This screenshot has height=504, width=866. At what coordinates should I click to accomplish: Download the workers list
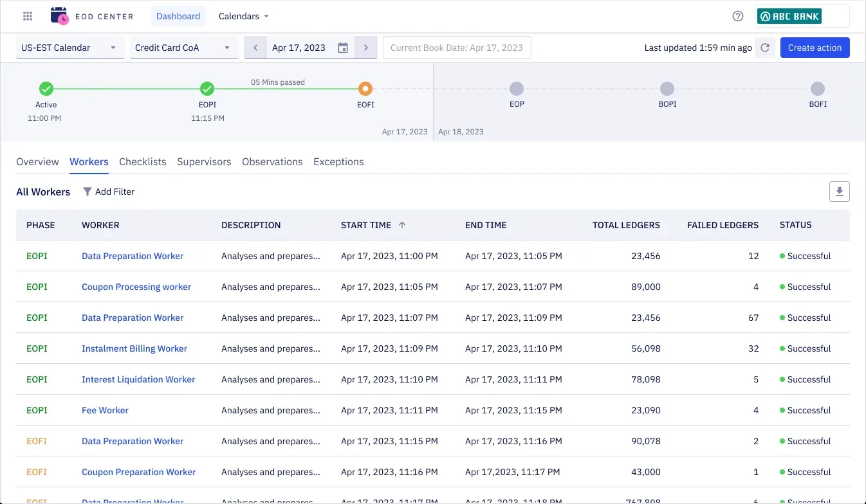pyautogui.click(x=840, y=192)
